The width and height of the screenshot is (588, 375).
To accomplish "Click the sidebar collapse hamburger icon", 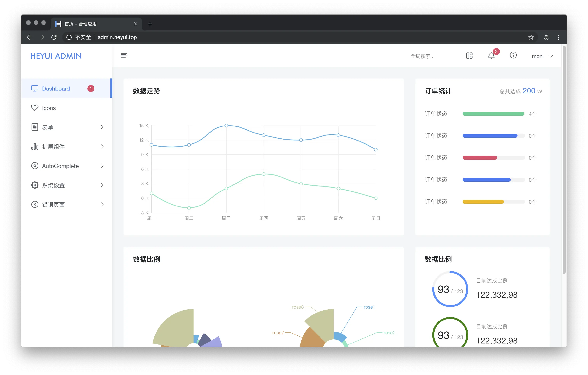I will pyautogui.click(x=124, y=55).
